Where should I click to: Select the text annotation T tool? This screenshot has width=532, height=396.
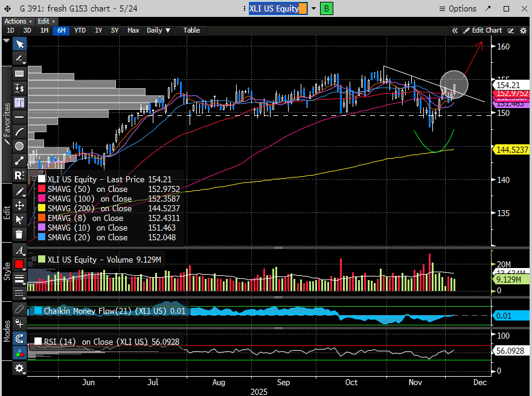[20, 103]
